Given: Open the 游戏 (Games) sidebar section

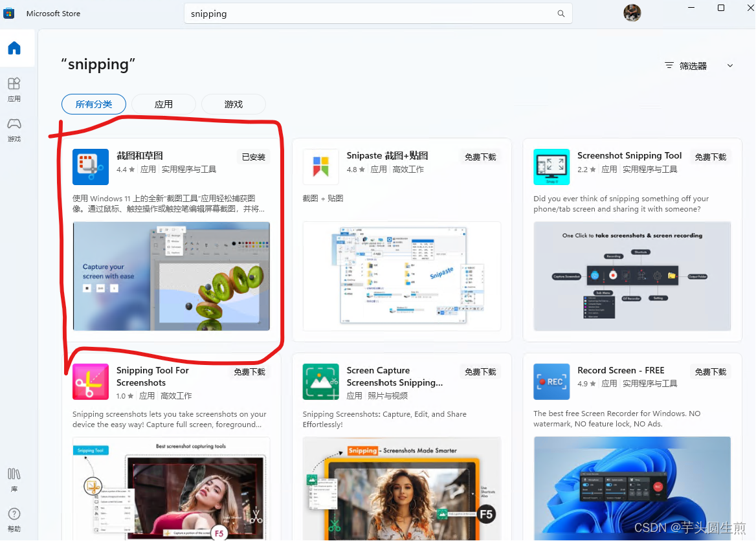Looking at the screenshot, I should tap(14, 129).
